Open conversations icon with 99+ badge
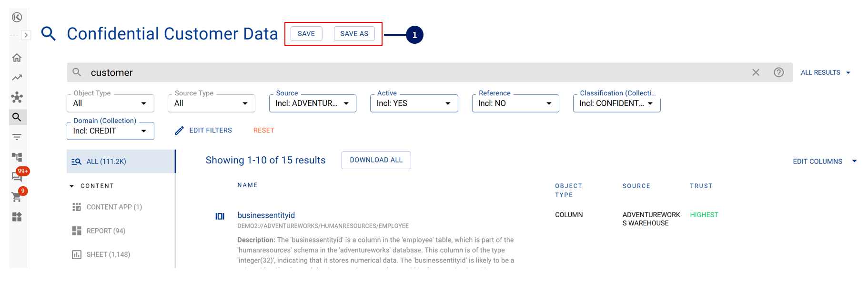Screen dimensions: 868x283 [17, 177]
